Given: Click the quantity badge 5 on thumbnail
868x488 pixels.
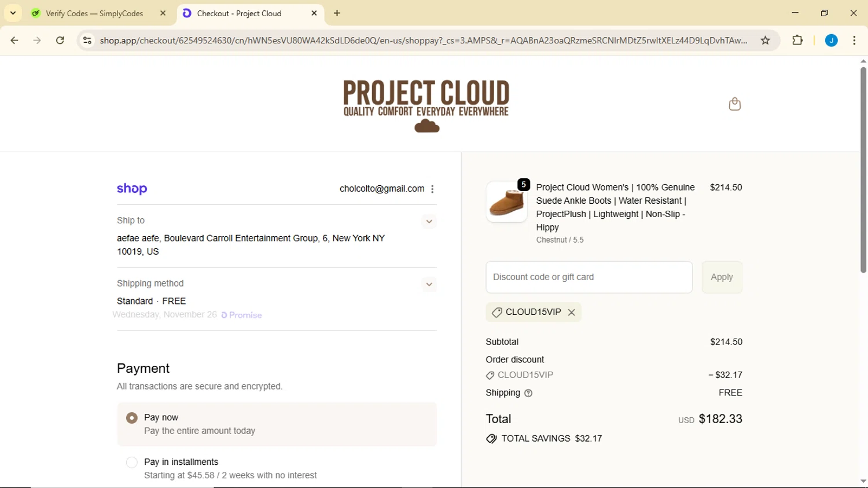Looking at the screenshot, I should click(x=524, y=185).
